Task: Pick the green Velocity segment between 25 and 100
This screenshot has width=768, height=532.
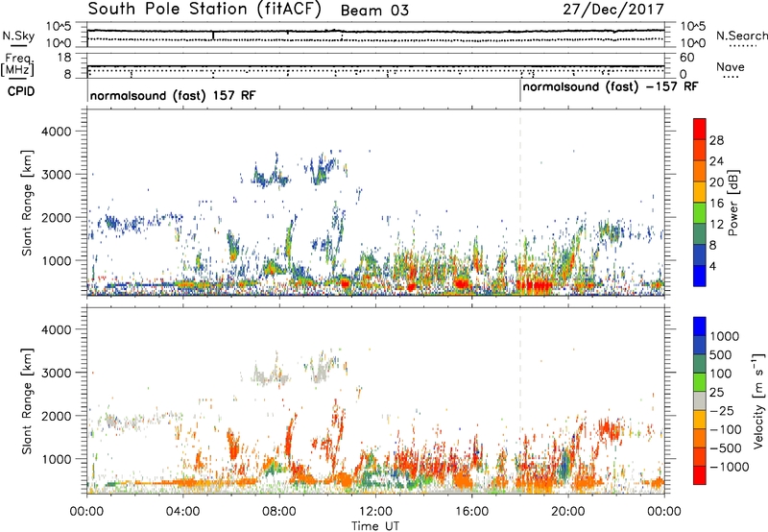Action: coord(700,382)
